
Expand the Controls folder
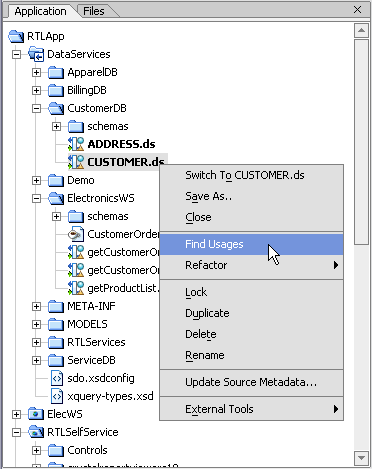(36, 450)
